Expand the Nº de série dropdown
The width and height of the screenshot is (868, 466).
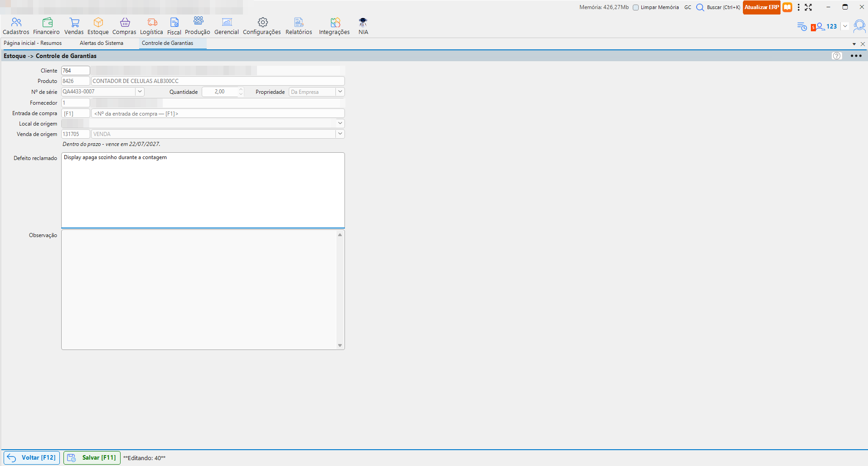(140, 92)
